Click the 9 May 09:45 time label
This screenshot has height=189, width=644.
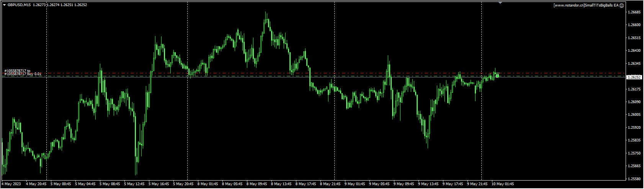(x=404, y=184)
